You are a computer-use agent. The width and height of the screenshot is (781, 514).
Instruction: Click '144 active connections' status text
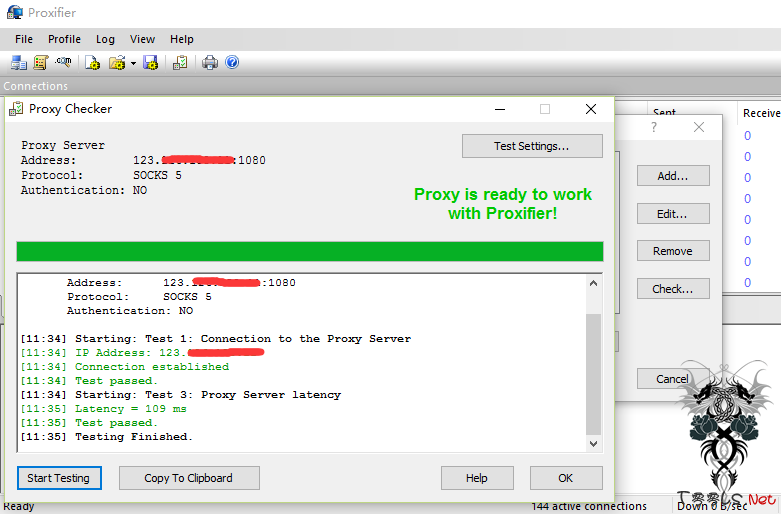(x=589, y=507)
